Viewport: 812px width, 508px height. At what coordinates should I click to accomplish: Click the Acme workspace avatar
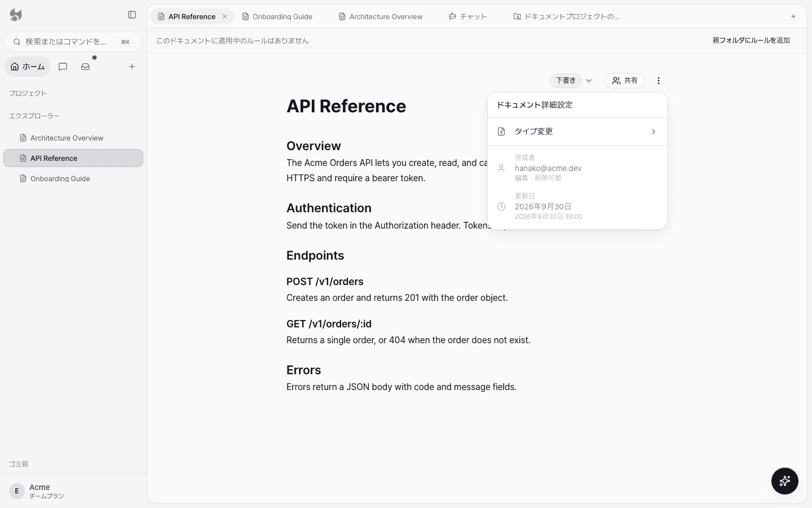click(17, 491)
